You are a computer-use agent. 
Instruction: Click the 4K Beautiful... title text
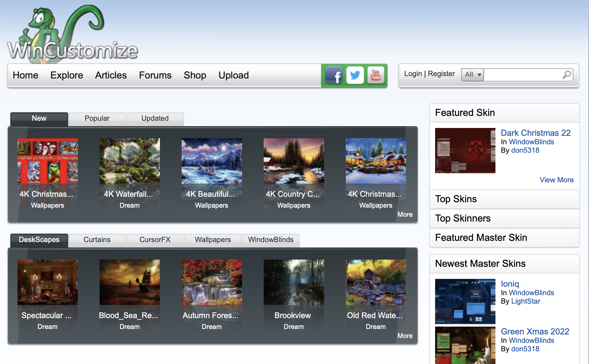pos(211,194)
